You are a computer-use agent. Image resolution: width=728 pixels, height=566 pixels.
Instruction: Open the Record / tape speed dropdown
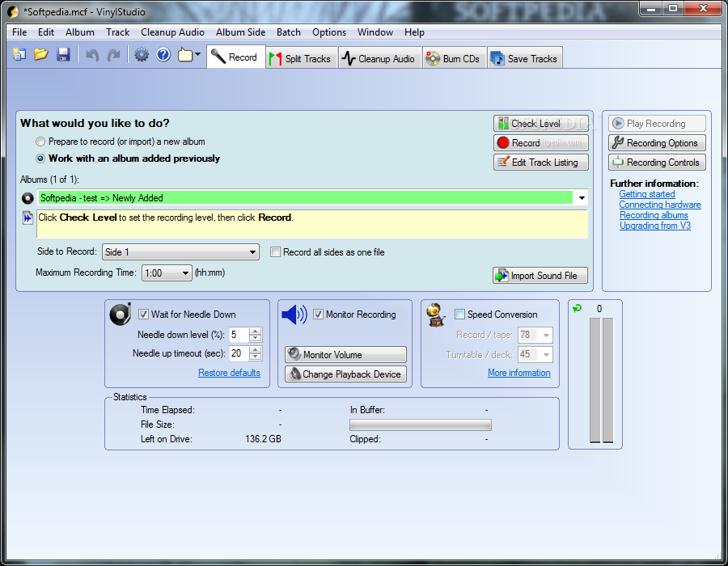[x=535, y=335]
